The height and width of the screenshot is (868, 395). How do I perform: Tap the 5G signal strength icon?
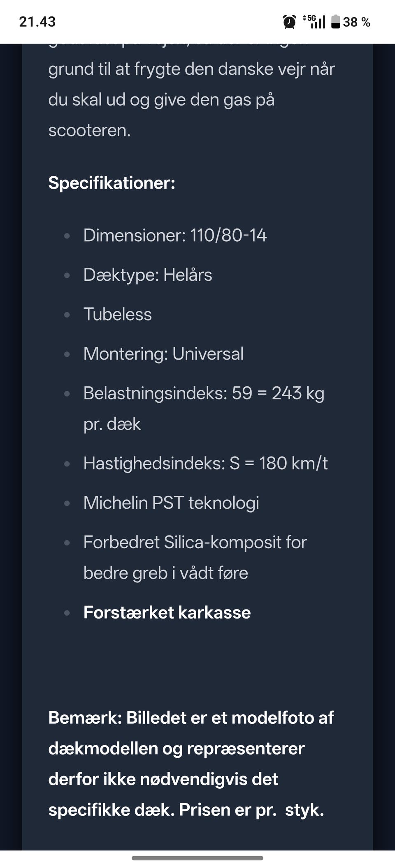[314, 22]
